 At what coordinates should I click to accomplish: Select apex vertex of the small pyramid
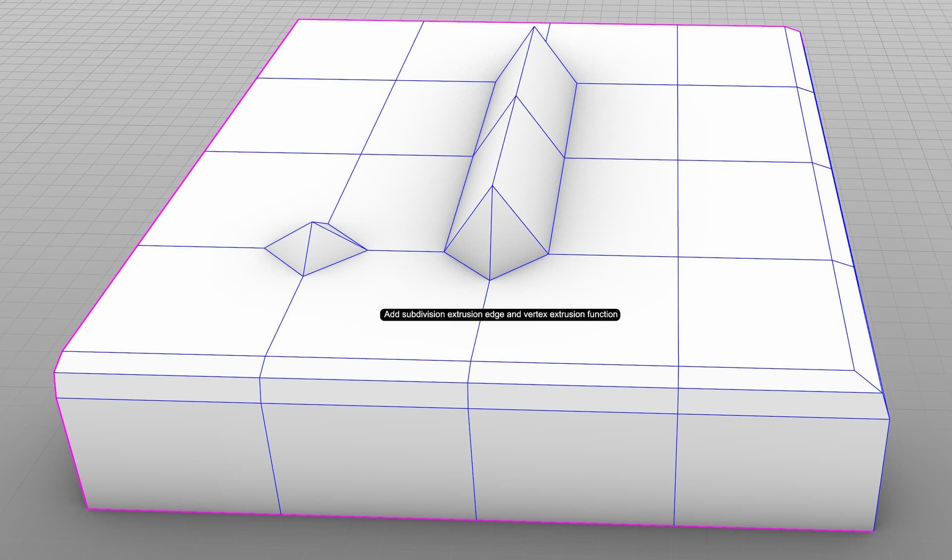(312, 222)
